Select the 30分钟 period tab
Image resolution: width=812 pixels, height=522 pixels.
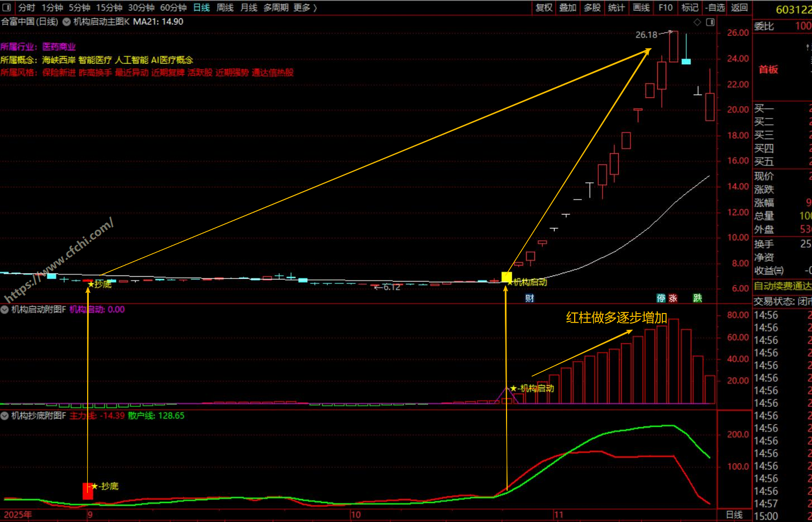point(141,7)
